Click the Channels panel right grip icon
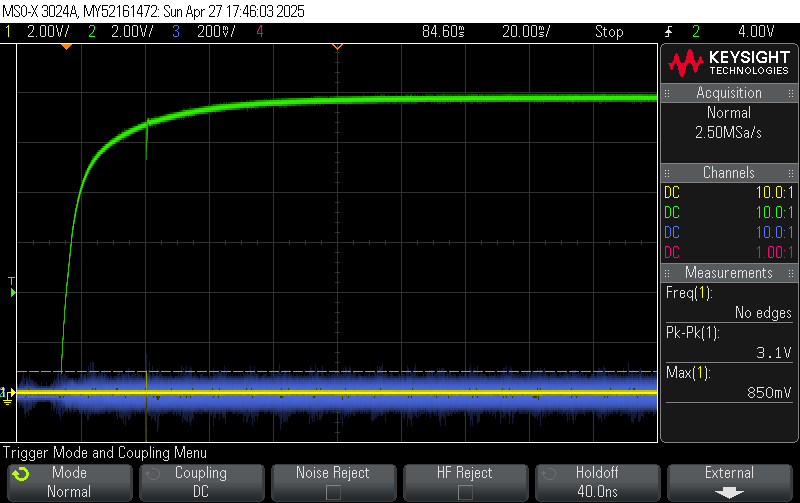 (x=791, y=173)
